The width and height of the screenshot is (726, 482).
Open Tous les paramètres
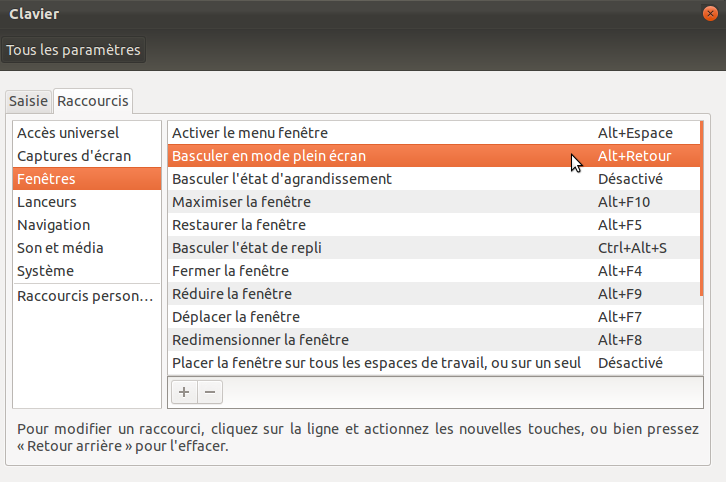click(x=74, y=49)
